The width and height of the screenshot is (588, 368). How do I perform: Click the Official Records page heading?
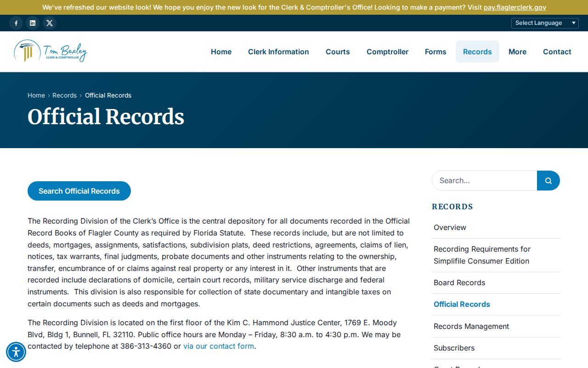(106, 117)
